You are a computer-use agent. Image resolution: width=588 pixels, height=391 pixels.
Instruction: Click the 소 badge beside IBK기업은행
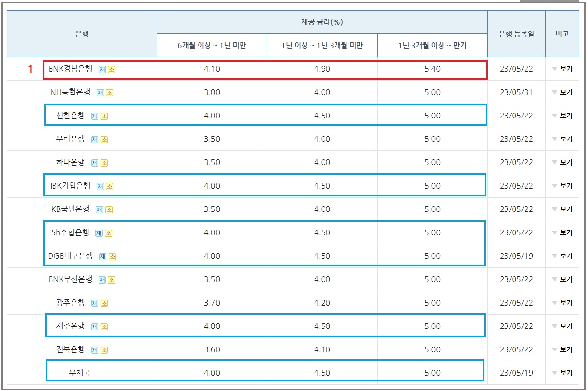pyautogui.click(x=110, y=186)
